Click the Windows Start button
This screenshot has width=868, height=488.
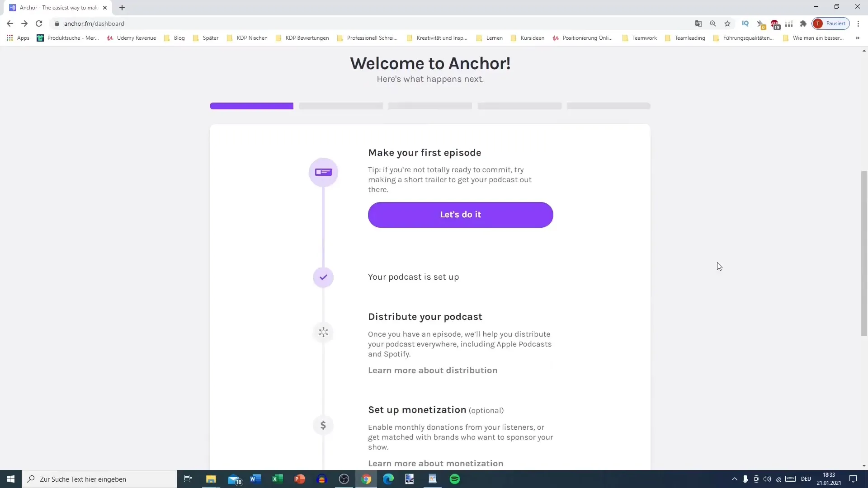coord(11,479)
